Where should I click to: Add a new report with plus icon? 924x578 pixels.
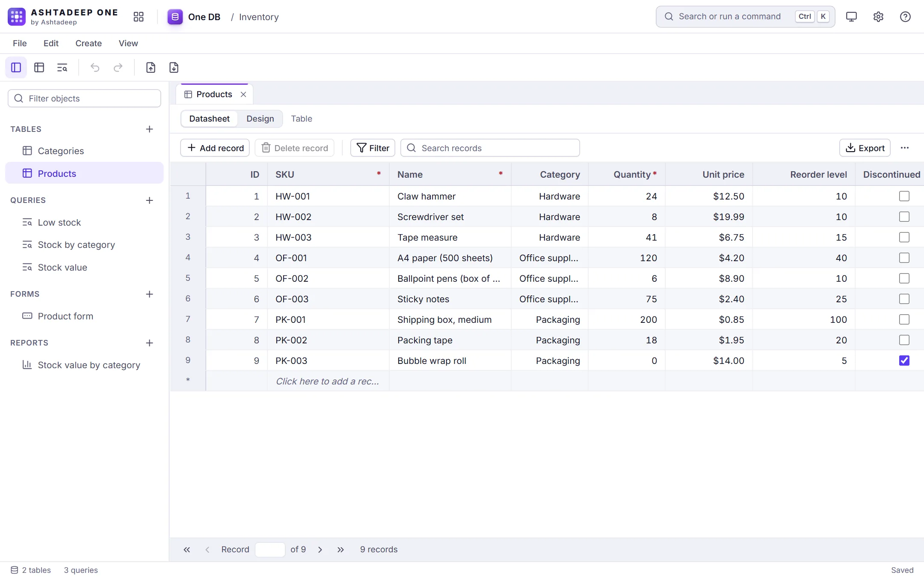pos(149,343)
